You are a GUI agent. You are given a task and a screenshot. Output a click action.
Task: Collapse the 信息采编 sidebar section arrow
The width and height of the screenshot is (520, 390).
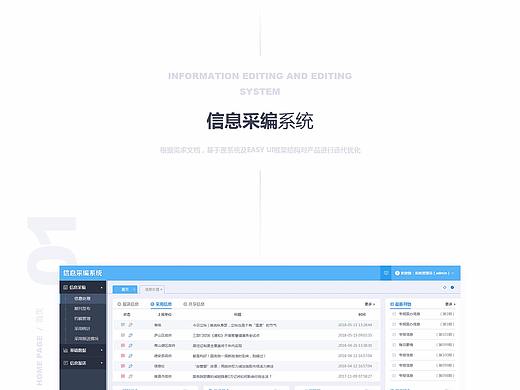[102, 287]
